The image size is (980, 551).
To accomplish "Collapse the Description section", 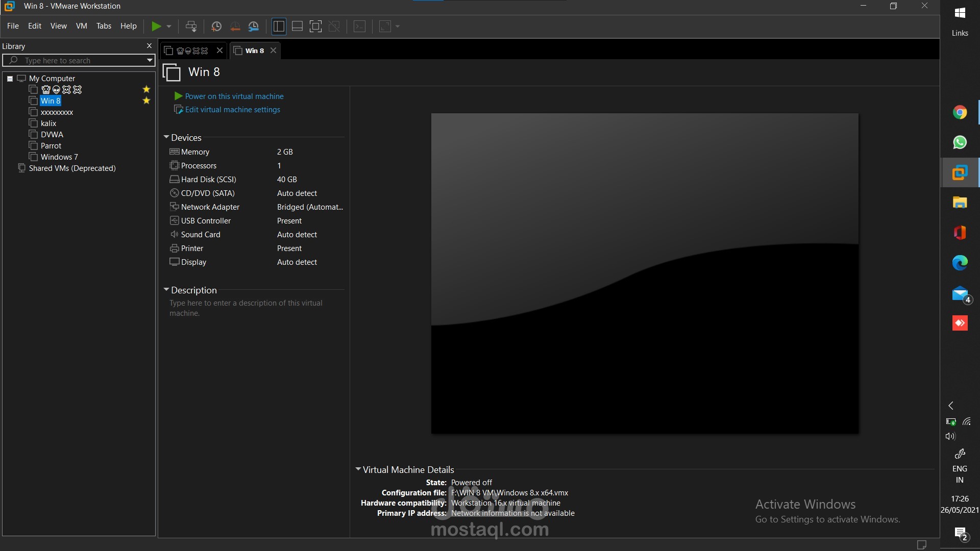I will click(166, 290).
